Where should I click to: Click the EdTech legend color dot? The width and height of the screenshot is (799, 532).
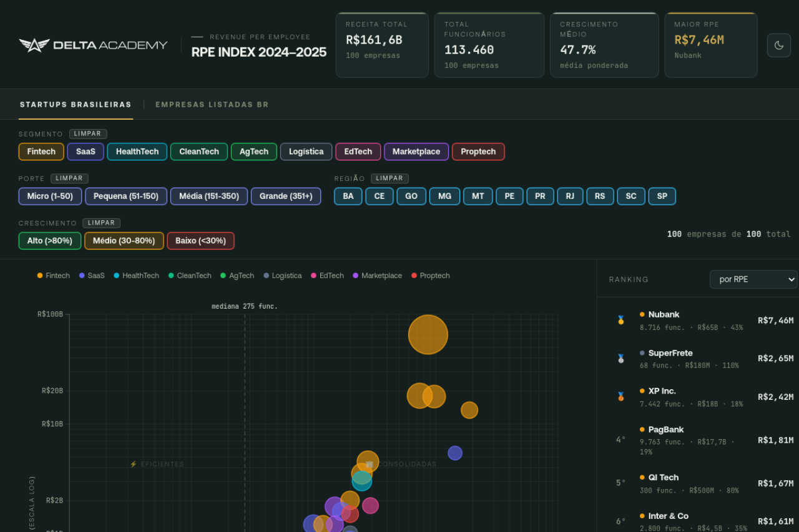pos(314,276)
